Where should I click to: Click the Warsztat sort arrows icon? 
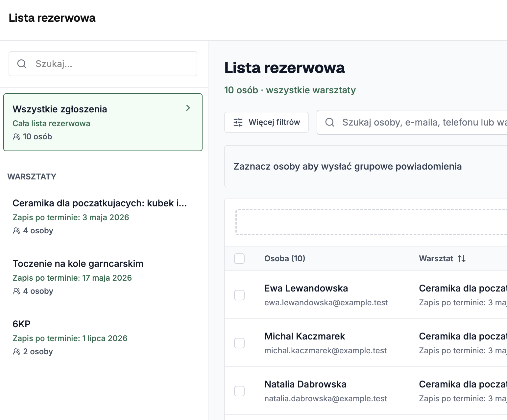tap(462, 259)
